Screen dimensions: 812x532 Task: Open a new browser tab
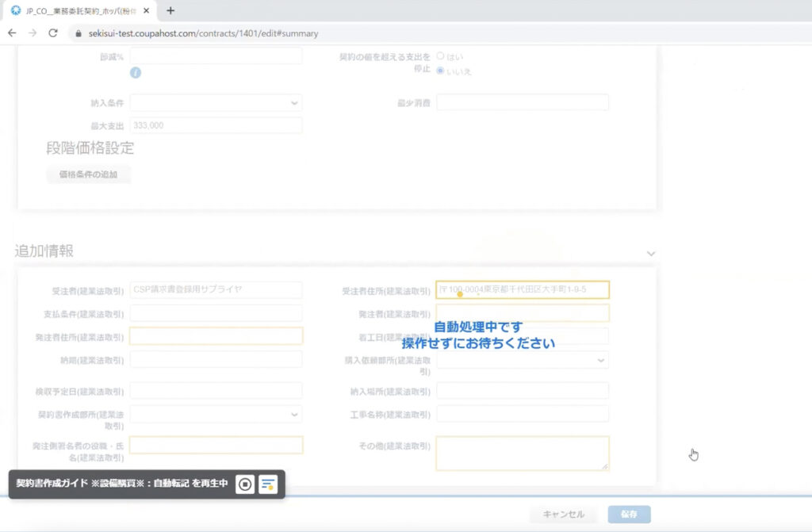(x=170, y=11)
